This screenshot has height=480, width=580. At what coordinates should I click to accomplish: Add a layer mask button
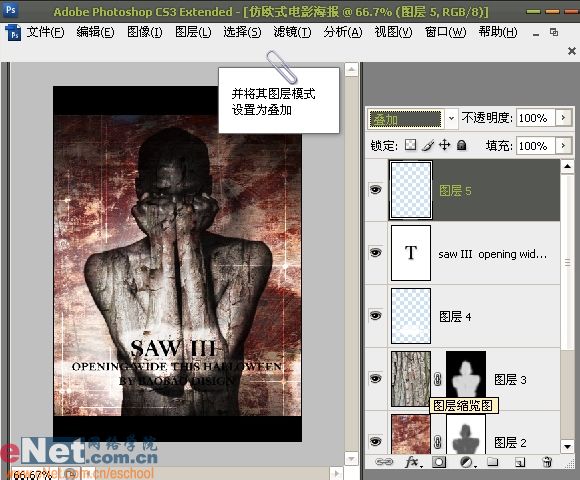click(439, 462)
